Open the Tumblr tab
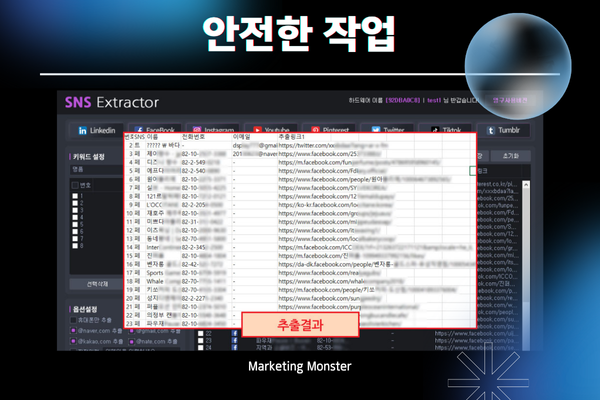 point(503,131)
